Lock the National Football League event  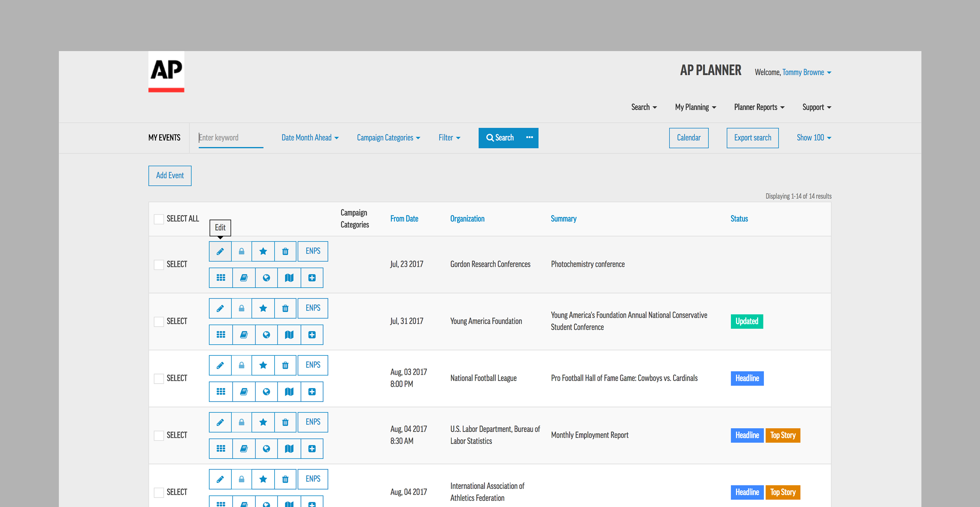tap(242, 365)
